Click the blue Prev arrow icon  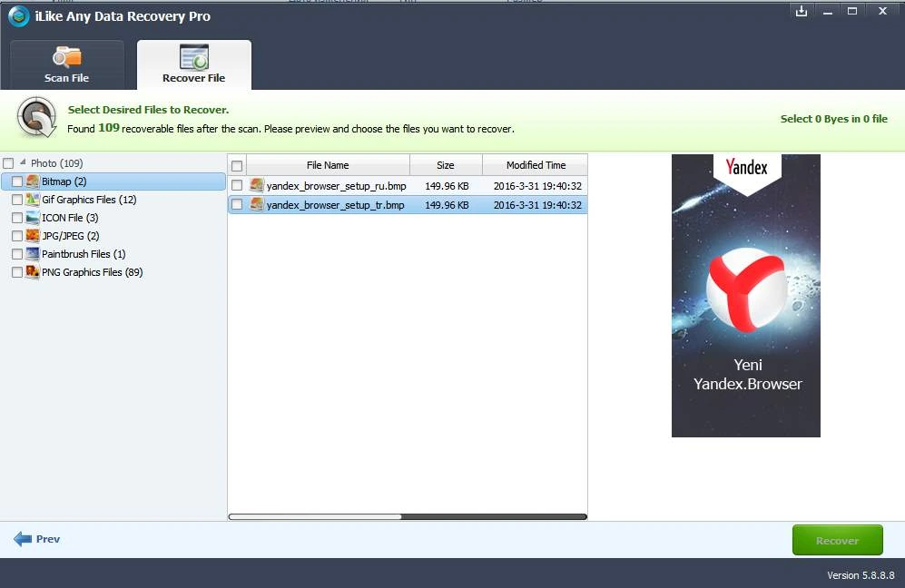(x=23, y=539)
